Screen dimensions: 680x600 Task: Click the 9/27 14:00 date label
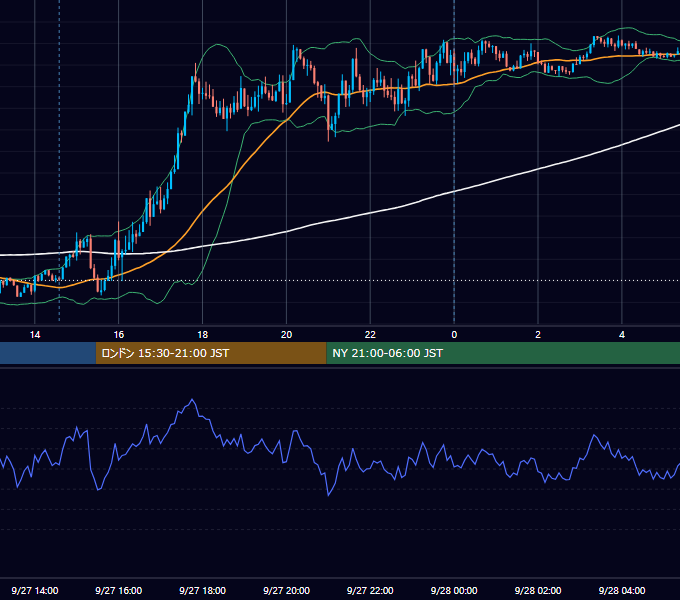pyautogui.click(x=35, y=590)
